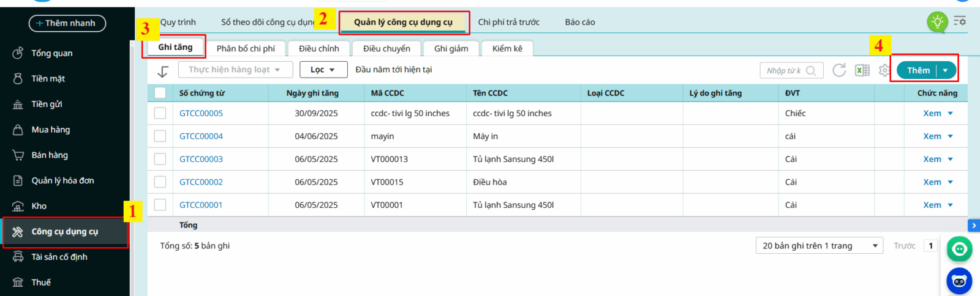Open table settings gear icon
The height and width of the screenshot is (296, 980).
pos(884,70)
